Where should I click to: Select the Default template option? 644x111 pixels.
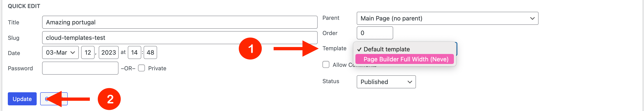point(386,49)
